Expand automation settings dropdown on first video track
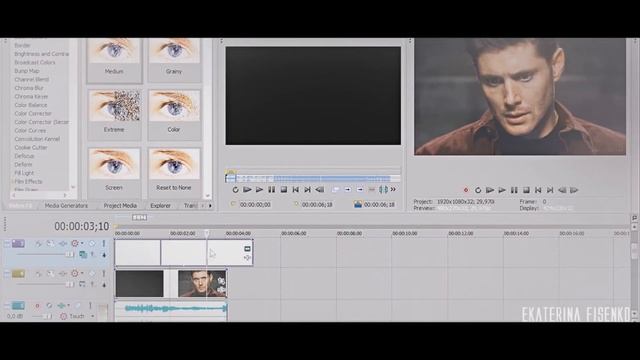Image resolution: width=640 pixels, height=360 pixels. pyautogui.click(x=82, y=244)
